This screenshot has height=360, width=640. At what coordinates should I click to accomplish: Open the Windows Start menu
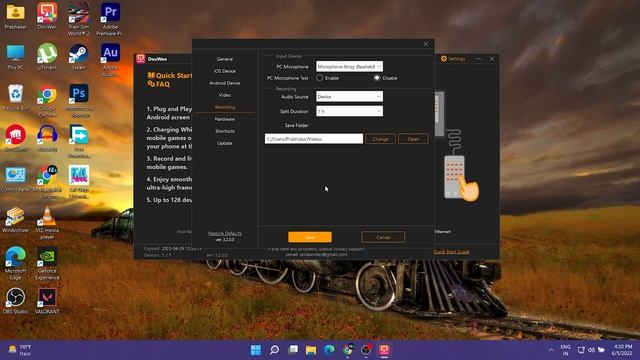256,350
